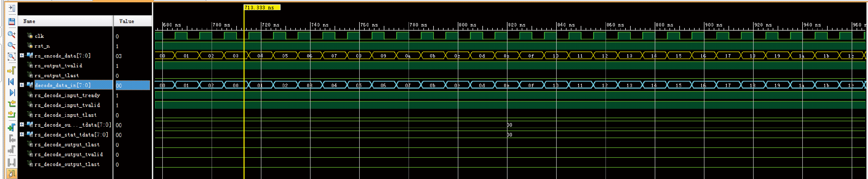Select the clk signal
Image resolution: width=868 pixels, height=179 pixels.
[x=39, y=36]
